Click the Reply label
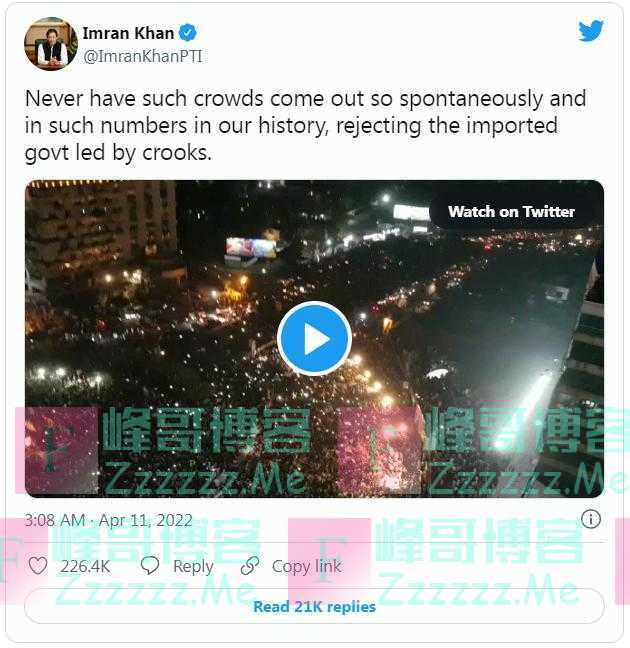630x648 pixels. click(193, 566)
